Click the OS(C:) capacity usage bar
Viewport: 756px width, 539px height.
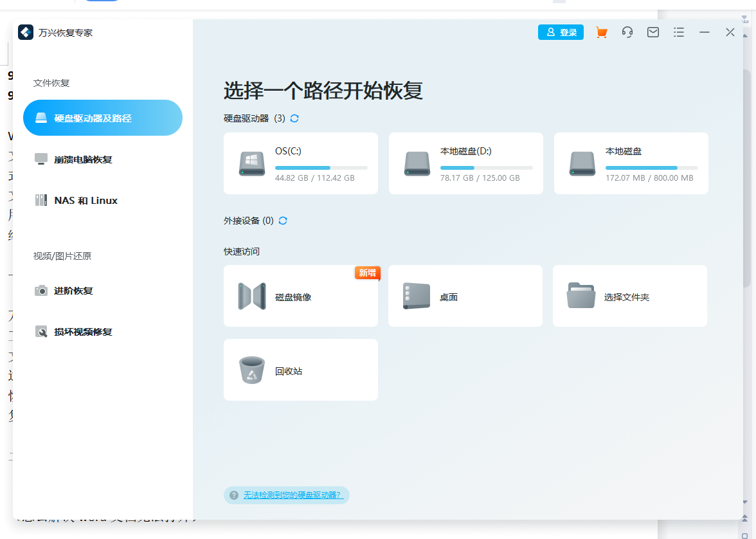pyautogui.click(x=321, y=167)
